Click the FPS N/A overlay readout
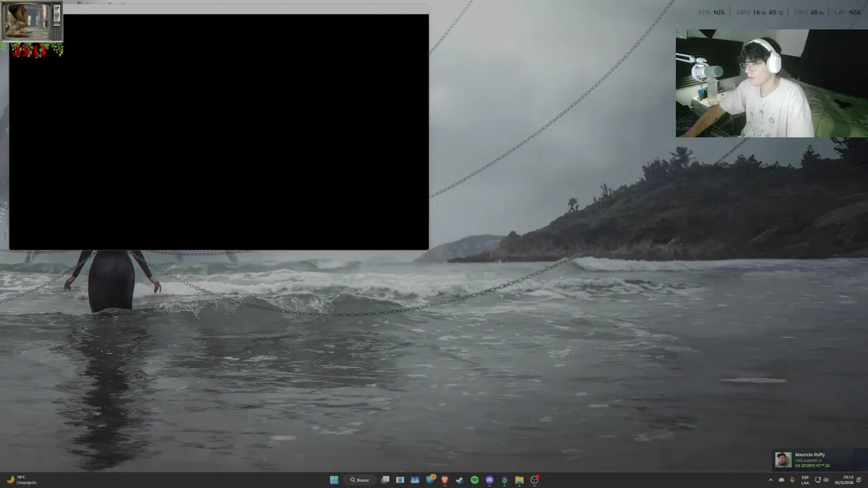 (711, 12)
